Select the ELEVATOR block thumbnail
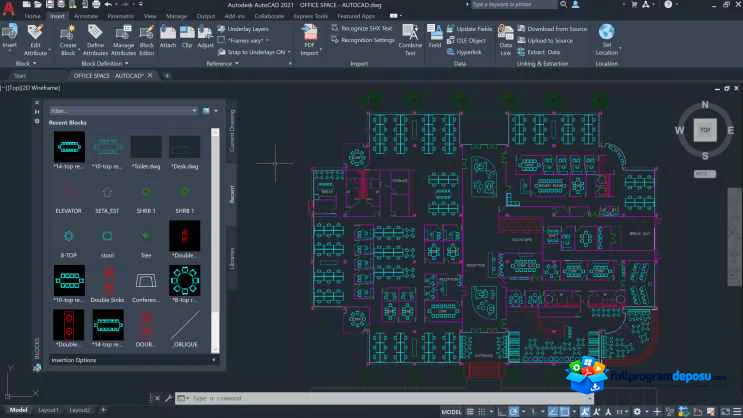This screenshot has height=418, width=743. pyautogui.click(x=69, y=193)
